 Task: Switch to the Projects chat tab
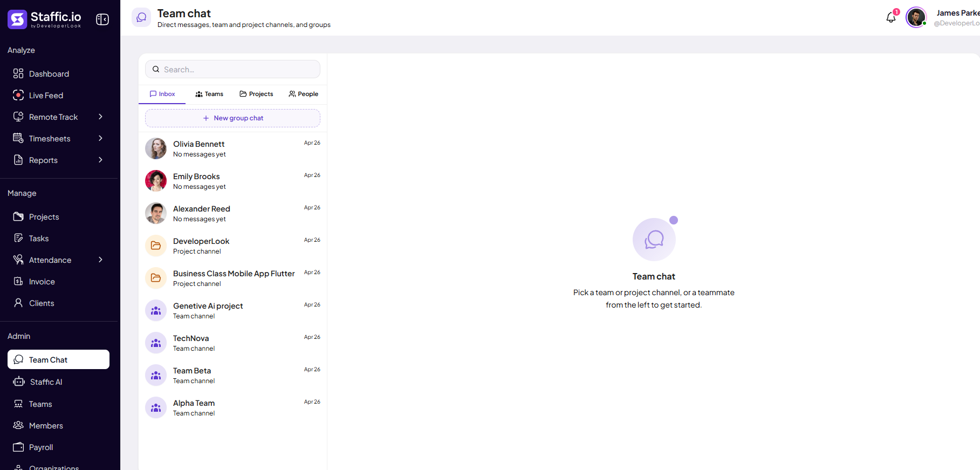point(256,94)
